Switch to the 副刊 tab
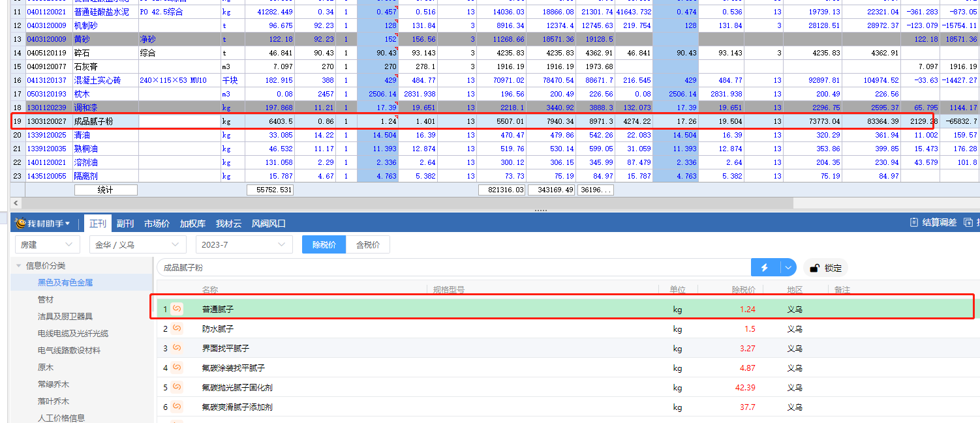The height and width of the screenshot is (423, 980). (x=125, y=224)
